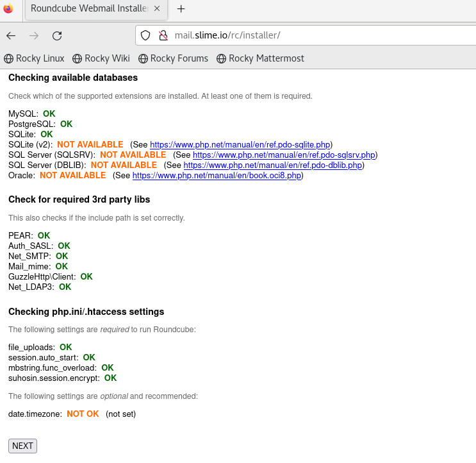Image resolution: width=476 pixels, height=463 pixels.
Task: Click the 'MySQL:' label
Action: pos(23,114)
